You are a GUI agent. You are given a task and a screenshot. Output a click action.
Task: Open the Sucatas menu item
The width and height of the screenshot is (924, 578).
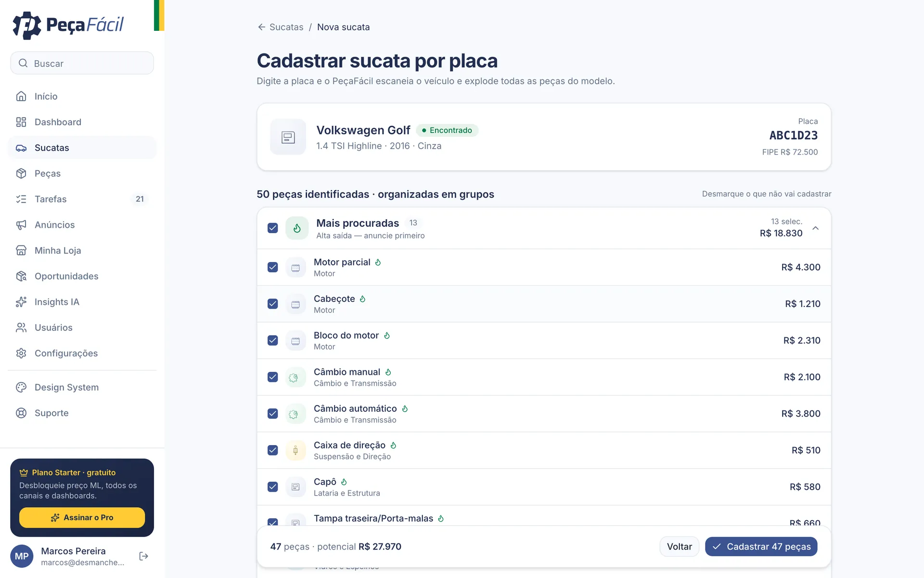[82, 148]
